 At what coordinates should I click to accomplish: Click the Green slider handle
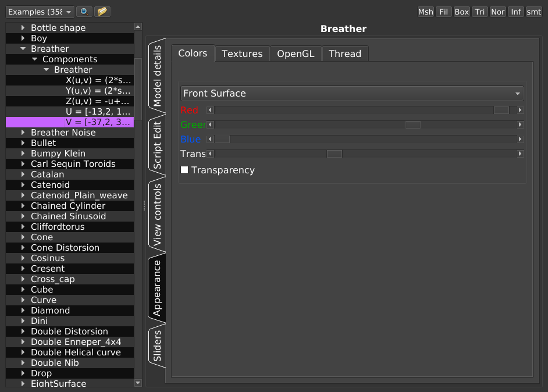[413, 124]
